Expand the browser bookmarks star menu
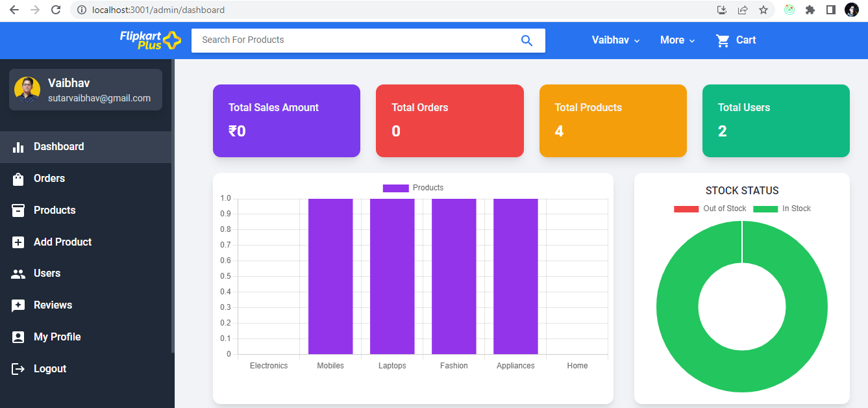Viewport: 868px width, 408px height. 763,10
